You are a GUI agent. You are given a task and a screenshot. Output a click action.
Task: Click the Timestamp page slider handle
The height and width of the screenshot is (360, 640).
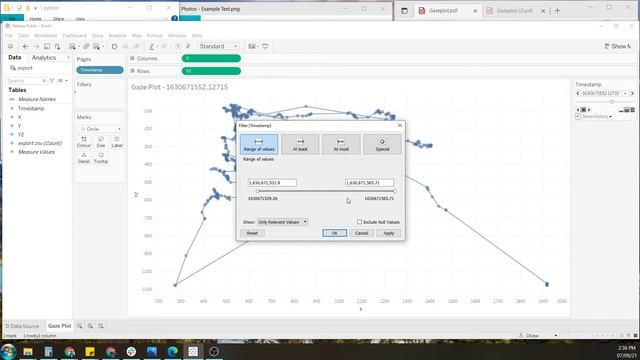coord(612,102)
